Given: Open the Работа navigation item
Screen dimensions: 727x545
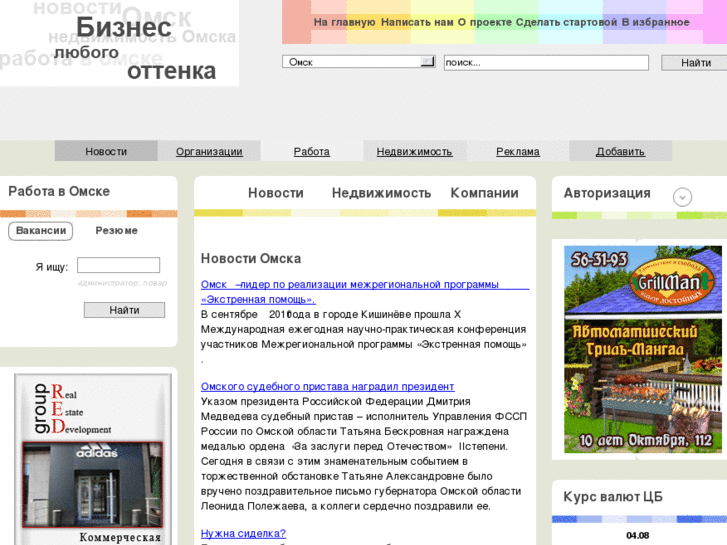Looking at the screenshot, I should click(x=311, y=151).
